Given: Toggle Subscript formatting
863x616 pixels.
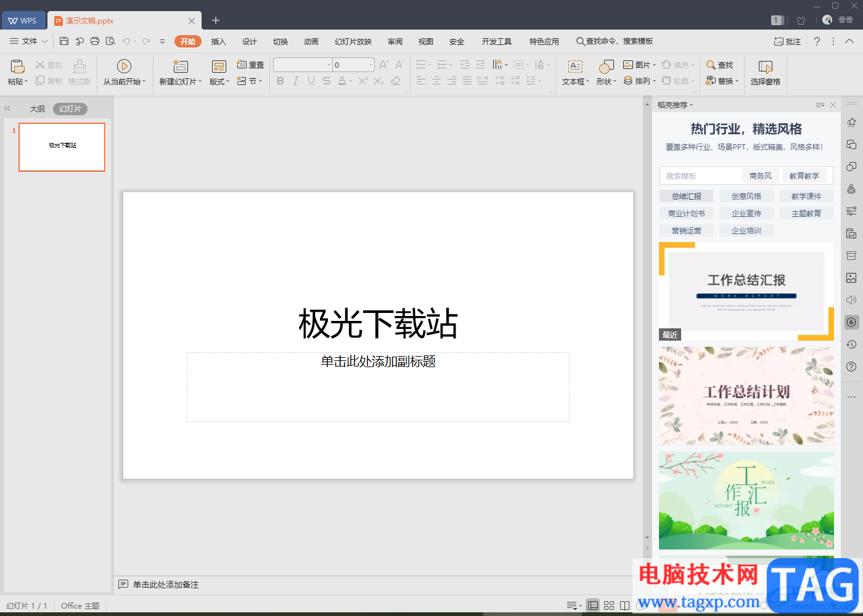Looking at the screenshot, I should (x=378, y=81).
